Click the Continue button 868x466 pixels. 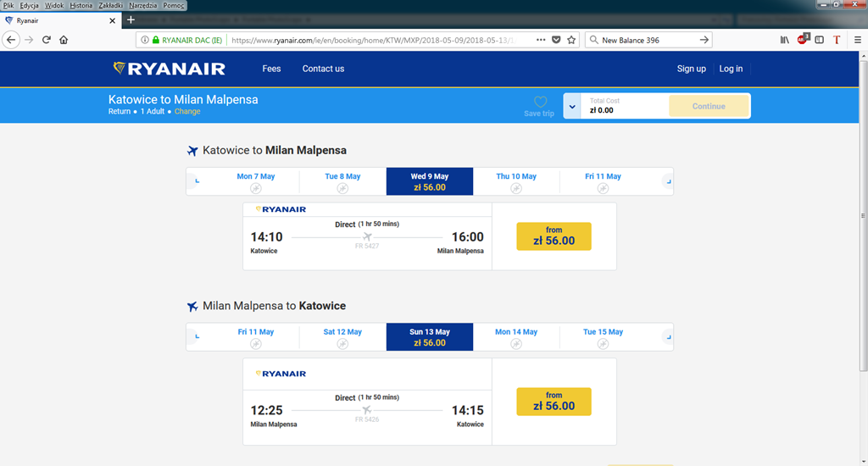click(709, 106)
